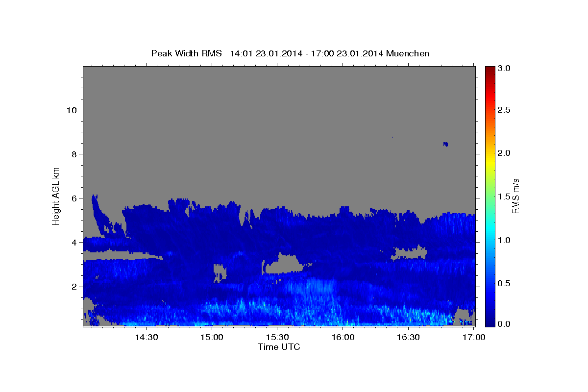The height and width of the screenshot is (392, 588).
Task: Click the 17:00 time tick label
Action: tap(474, 337)
